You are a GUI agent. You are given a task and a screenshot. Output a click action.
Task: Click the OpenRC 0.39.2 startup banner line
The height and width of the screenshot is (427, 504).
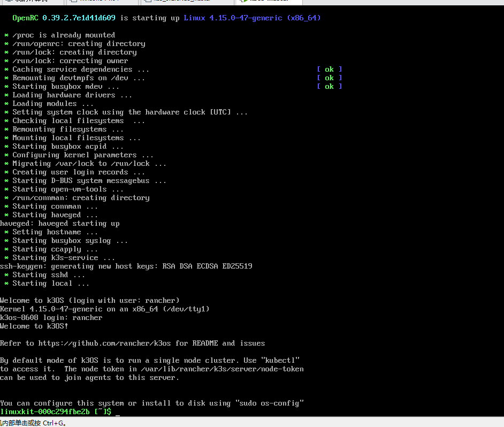coord(166,18)
